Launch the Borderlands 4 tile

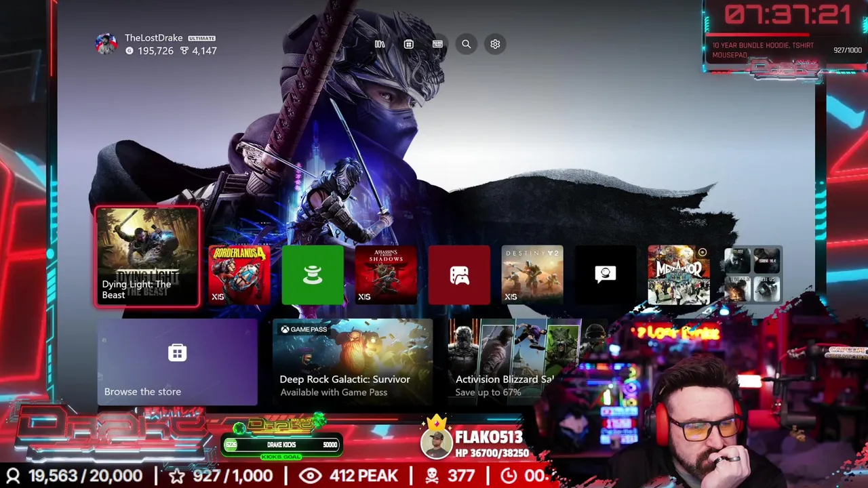239,275
